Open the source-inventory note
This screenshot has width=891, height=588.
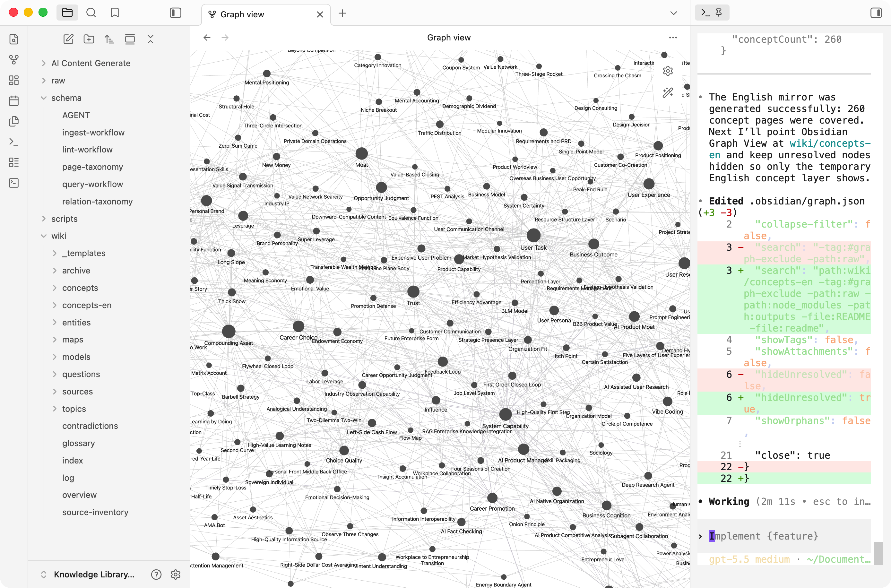[x=95, y=512]
